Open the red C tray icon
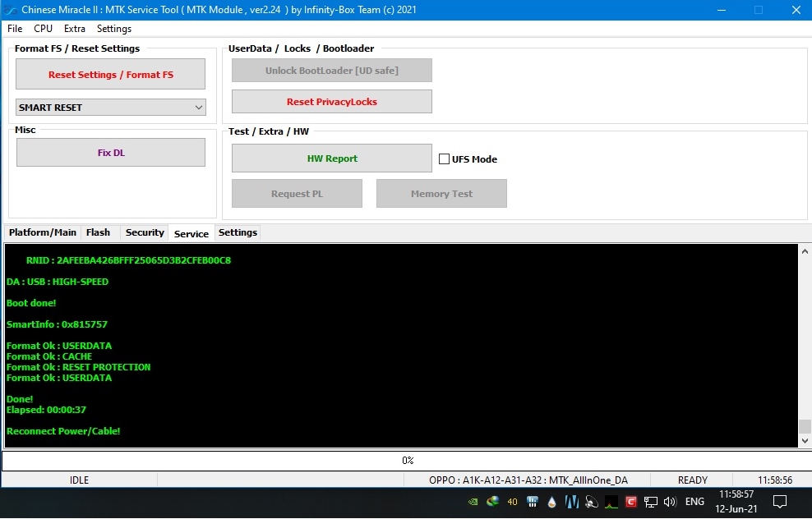This screenshot has height=519, width=812. tap(631, 502)
